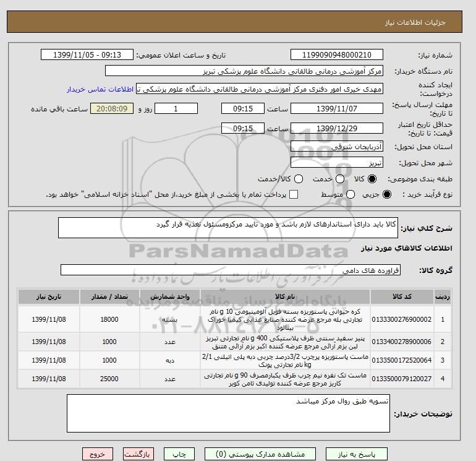The image size is (476, 461).
Task: Click the تعداد / مقدار column header
Action: (109, 296)
